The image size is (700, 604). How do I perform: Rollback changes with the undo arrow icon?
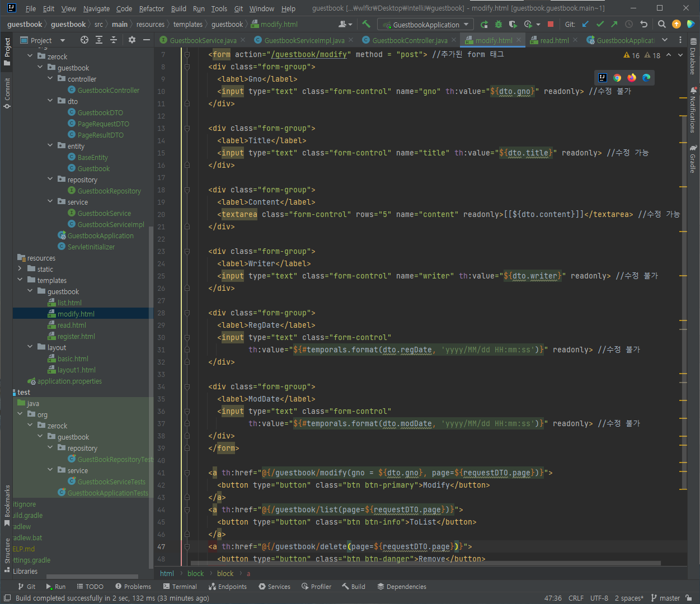643,24
